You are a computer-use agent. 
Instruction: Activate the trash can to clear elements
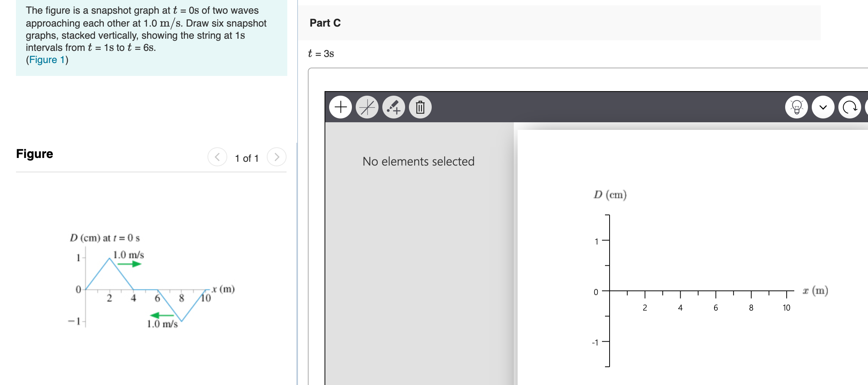(x=421, y=107)
